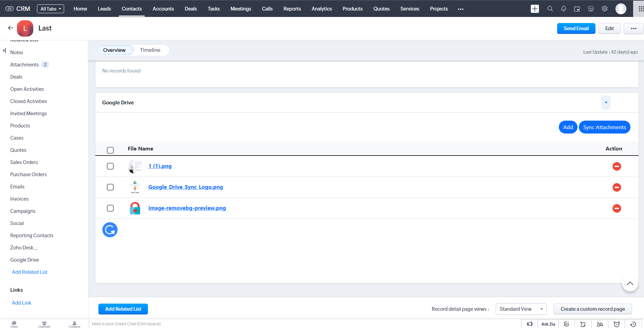
Task: Open the Contacts icon in bottom bar
Action: [x=74, y=324]
